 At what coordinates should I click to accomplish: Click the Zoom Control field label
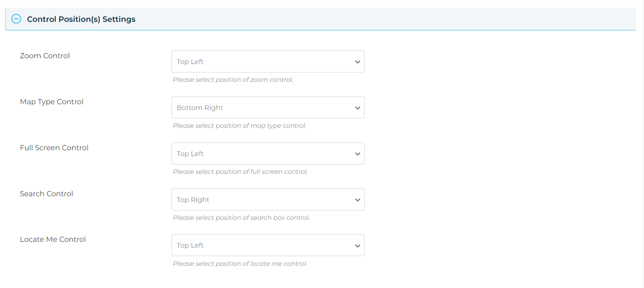point(45,56)
